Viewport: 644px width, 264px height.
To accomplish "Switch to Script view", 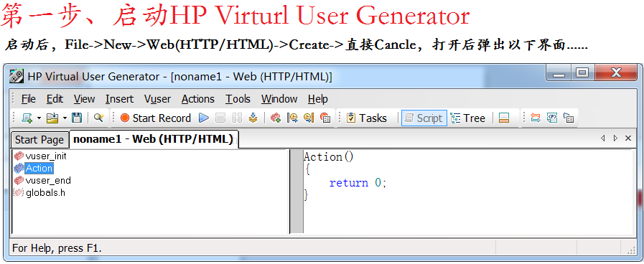I will (424, 118).
